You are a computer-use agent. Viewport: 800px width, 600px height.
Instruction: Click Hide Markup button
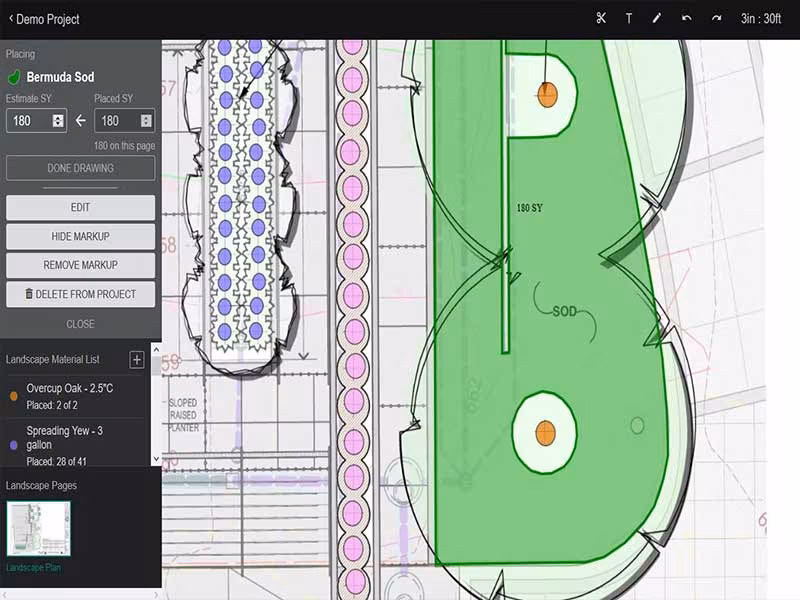[x=81, y=236]
